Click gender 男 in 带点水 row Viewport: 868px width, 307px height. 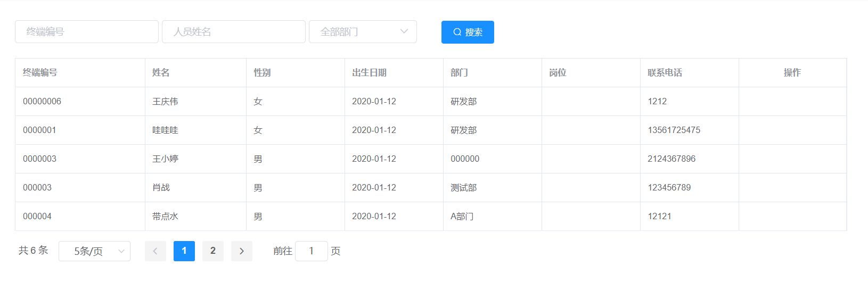258,217
